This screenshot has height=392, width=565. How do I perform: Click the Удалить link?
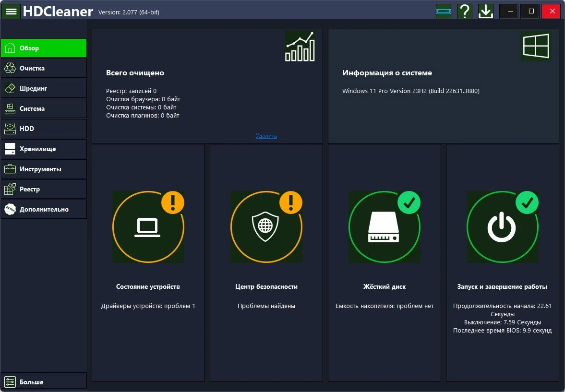266,136
